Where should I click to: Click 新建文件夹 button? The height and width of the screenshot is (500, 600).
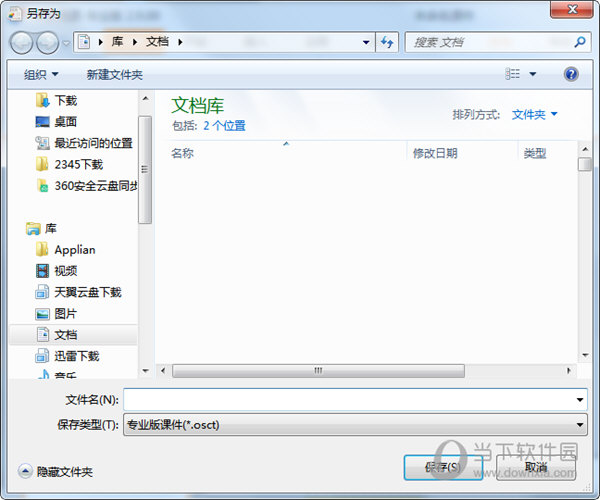click(x=115, y=75)
